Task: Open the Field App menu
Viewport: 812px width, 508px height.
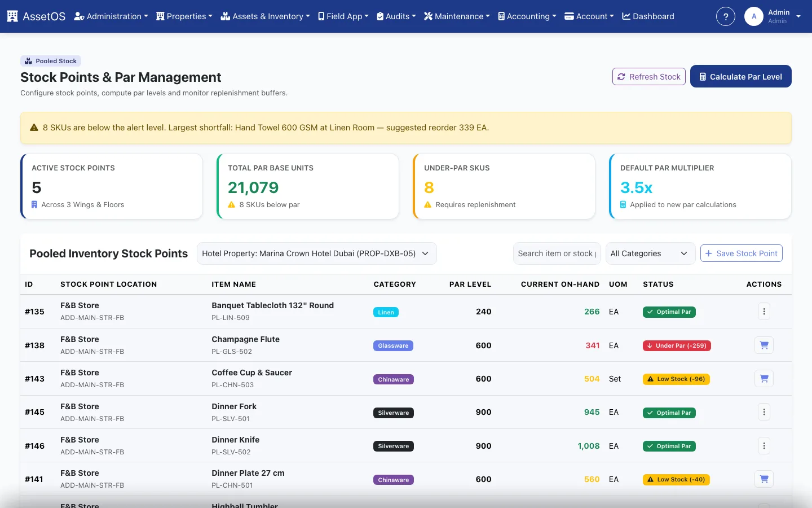Action: pos(343,16)
